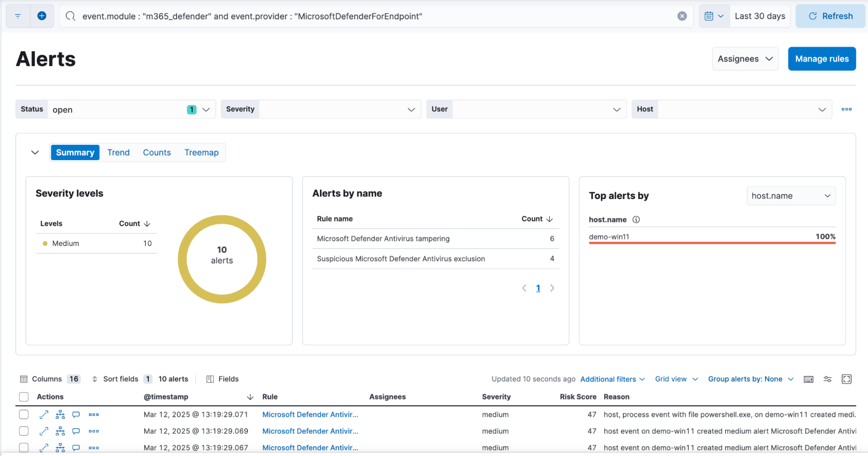Screen dimensions: 868x456
Task: Click the yellow Medium severity dot
Action: point(45,243)
